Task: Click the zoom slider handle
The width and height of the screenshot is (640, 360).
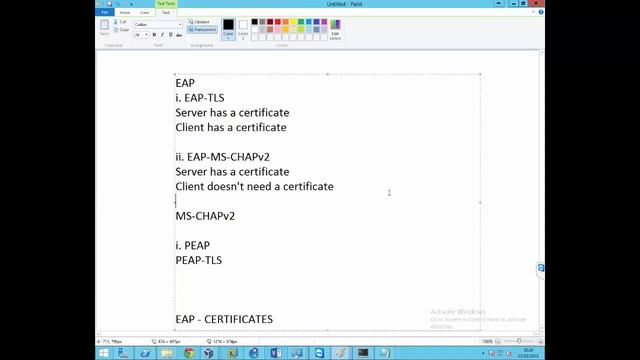Action: click(x=519, y=341)
